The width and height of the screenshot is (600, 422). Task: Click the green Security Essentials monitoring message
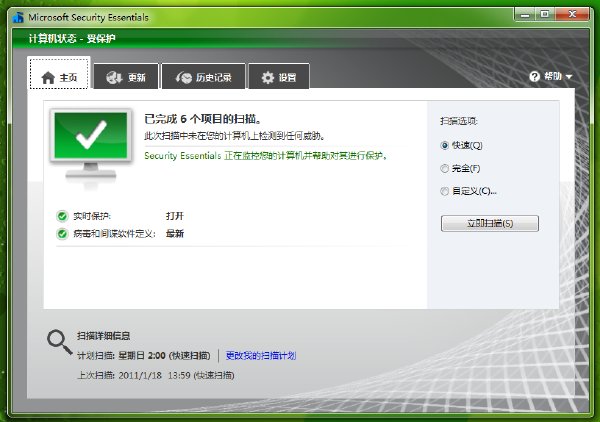[x=266, y=156]
